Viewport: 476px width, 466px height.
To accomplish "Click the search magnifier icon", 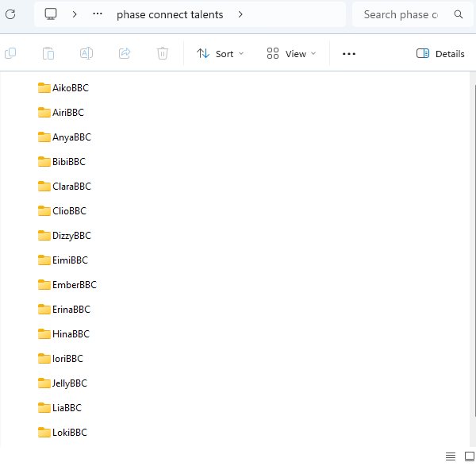I will [x=458, y=14].
